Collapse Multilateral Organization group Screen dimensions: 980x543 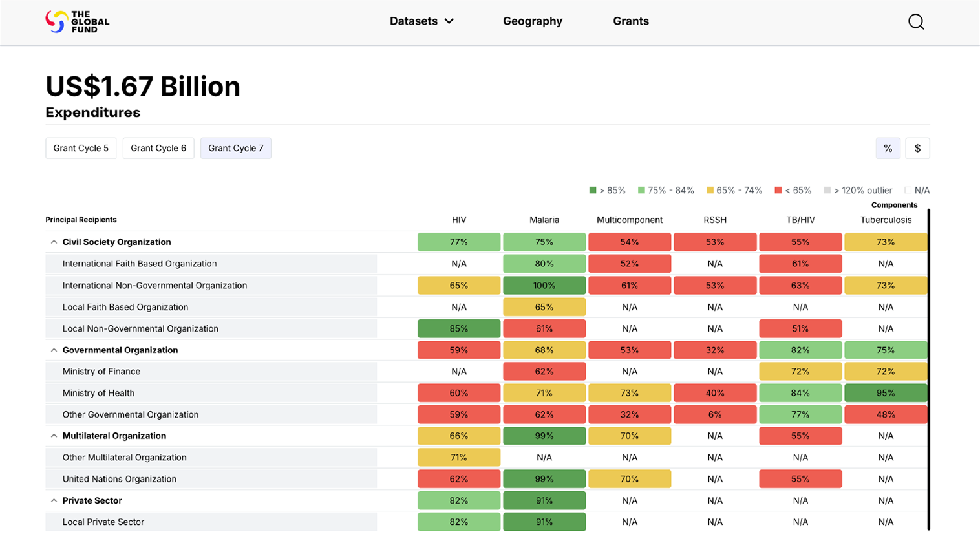54,436
